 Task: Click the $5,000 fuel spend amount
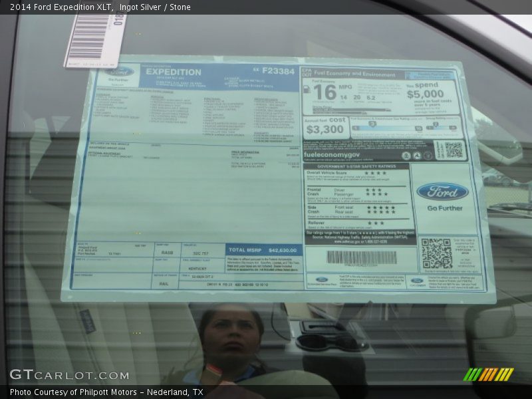425,94
